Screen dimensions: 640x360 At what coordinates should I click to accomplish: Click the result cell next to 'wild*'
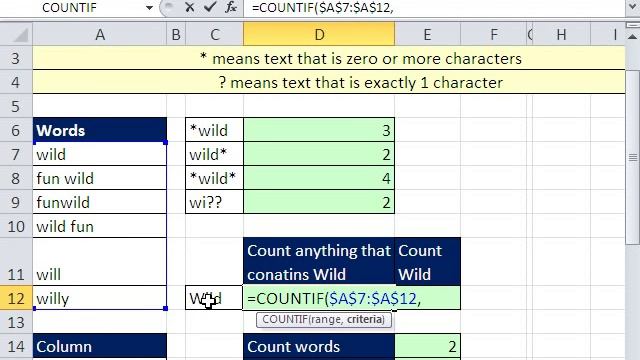pos(319,154)
